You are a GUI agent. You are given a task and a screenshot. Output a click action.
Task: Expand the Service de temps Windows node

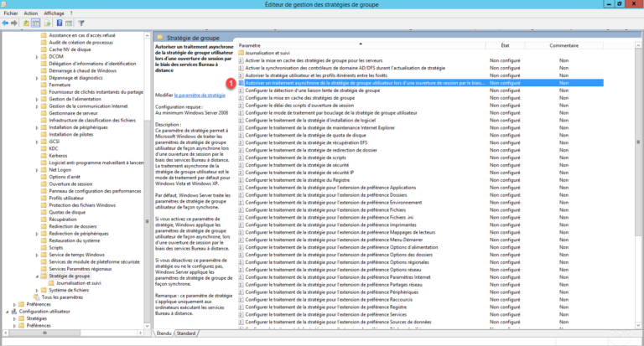pos(37,255)
